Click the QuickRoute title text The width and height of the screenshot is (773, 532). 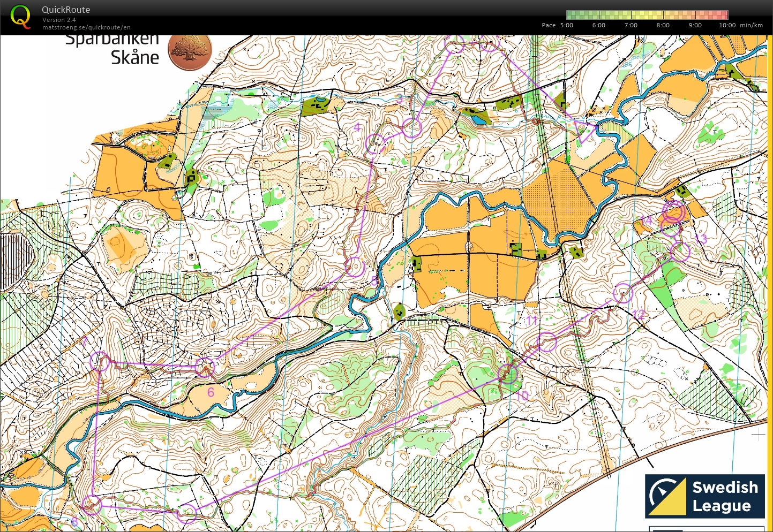click(x=66, y=10)
